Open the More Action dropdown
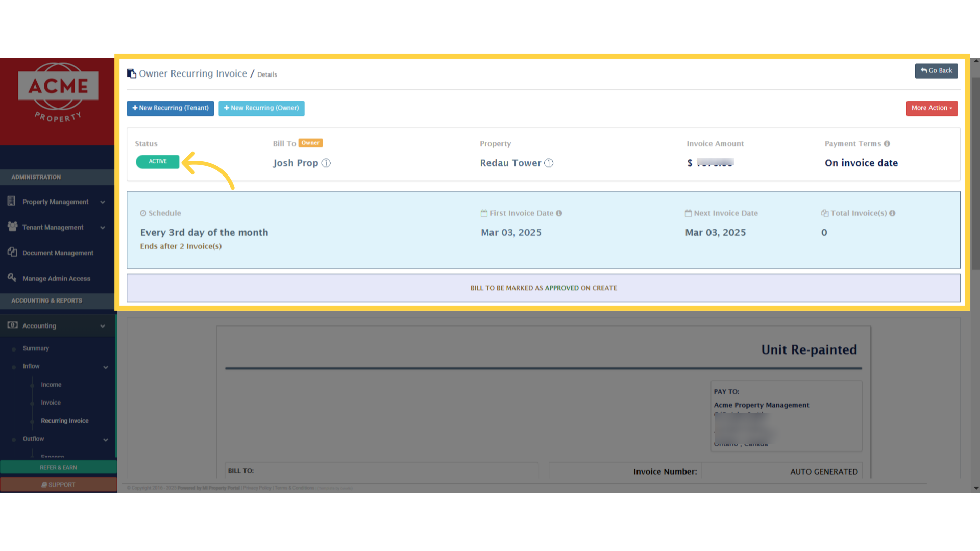The height and width of the screenshot is (551, 980). [x=932, y=108]
